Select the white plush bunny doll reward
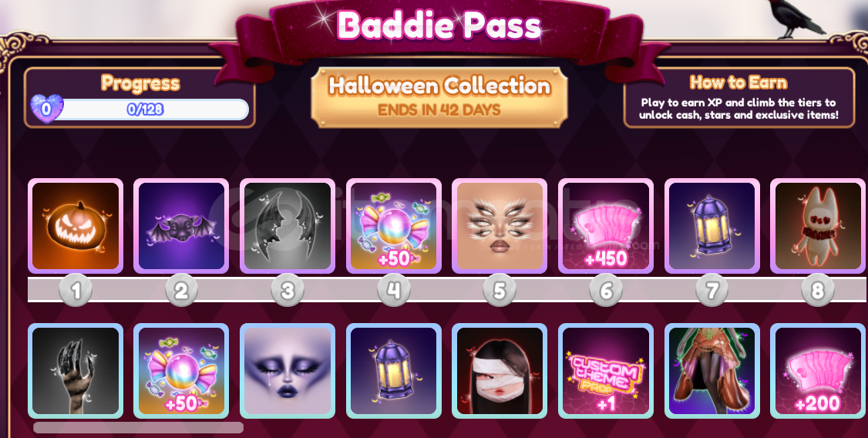Viewport: 868px width, 438px height. (818, 226)
